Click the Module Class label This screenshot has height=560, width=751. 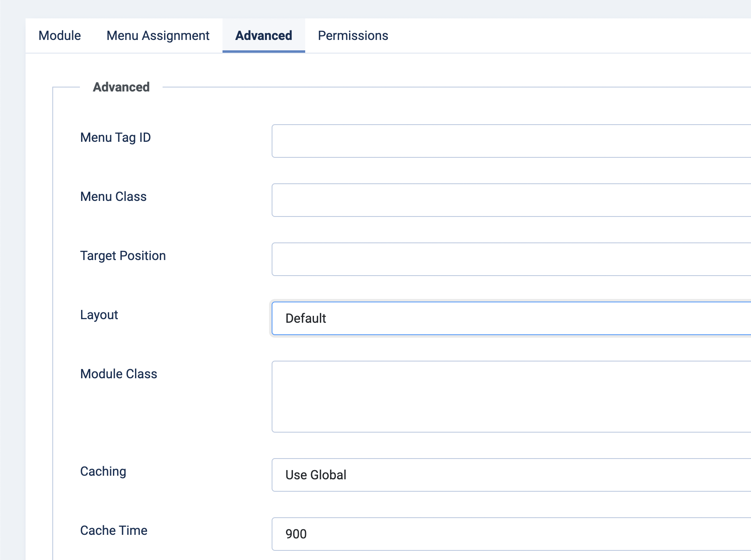pyautogui.click(x=119, y=374)
